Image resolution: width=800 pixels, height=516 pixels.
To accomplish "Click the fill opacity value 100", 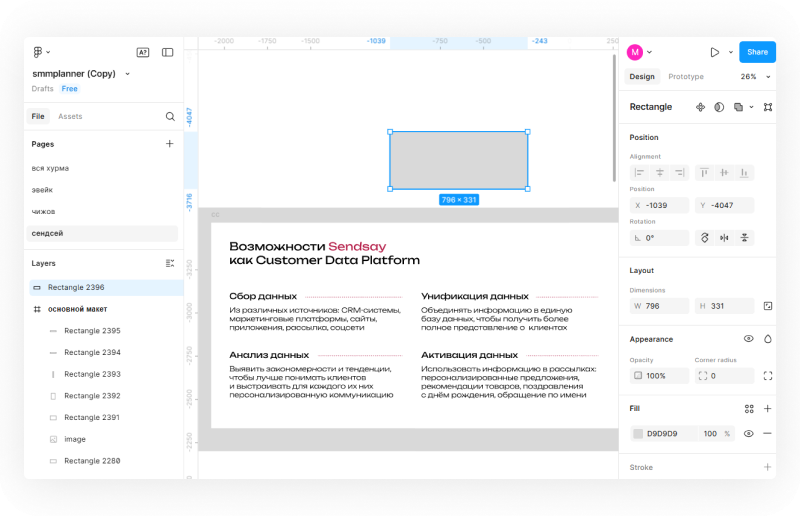I will tap(710, 433).
